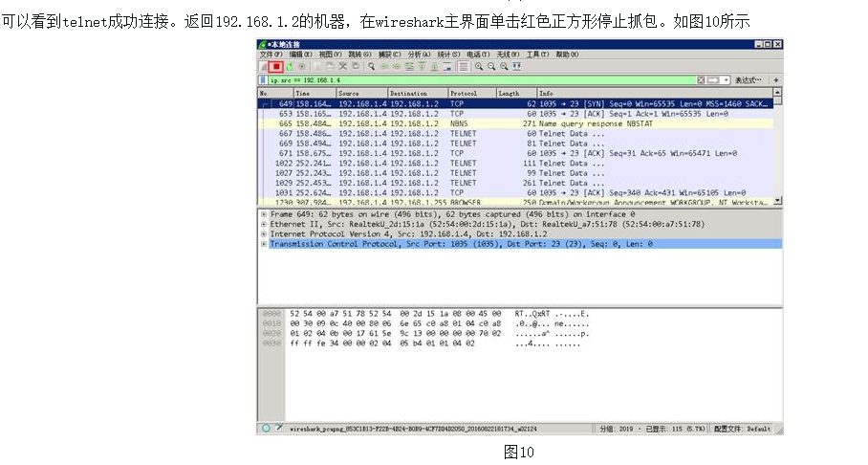Open the 帮助 menu
The height and width of the screenshot is (465, 868).
click(568, 55)
